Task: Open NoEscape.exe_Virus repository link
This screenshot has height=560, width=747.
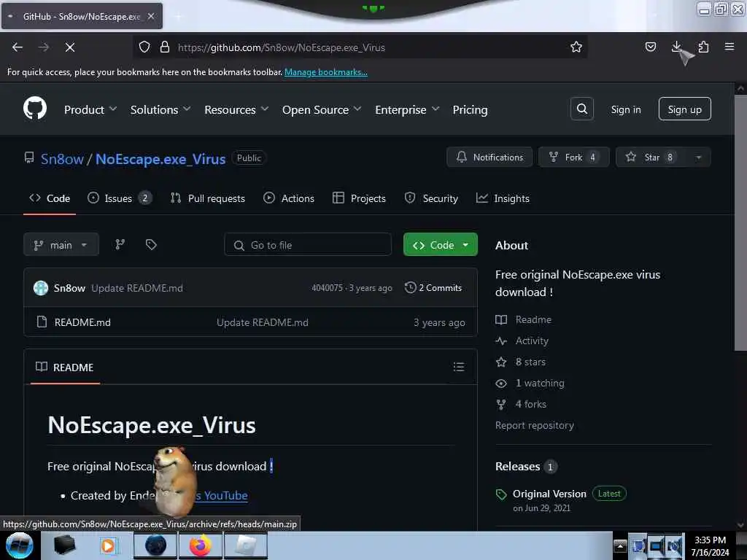Action: pos(160,158)
